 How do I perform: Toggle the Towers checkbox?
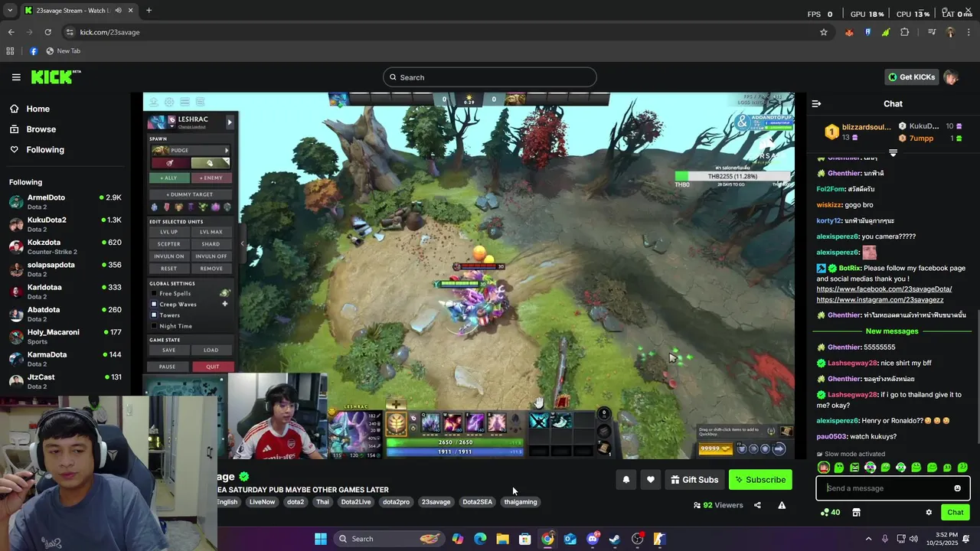[154, 315]
